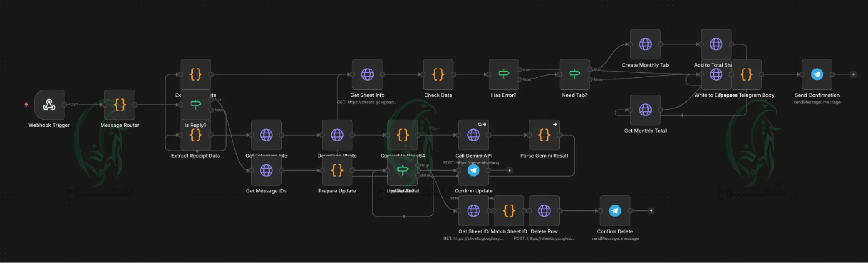Select the Is Reply? branch node
This screenshot has width=868, height=264.
[x=196, y=105]
